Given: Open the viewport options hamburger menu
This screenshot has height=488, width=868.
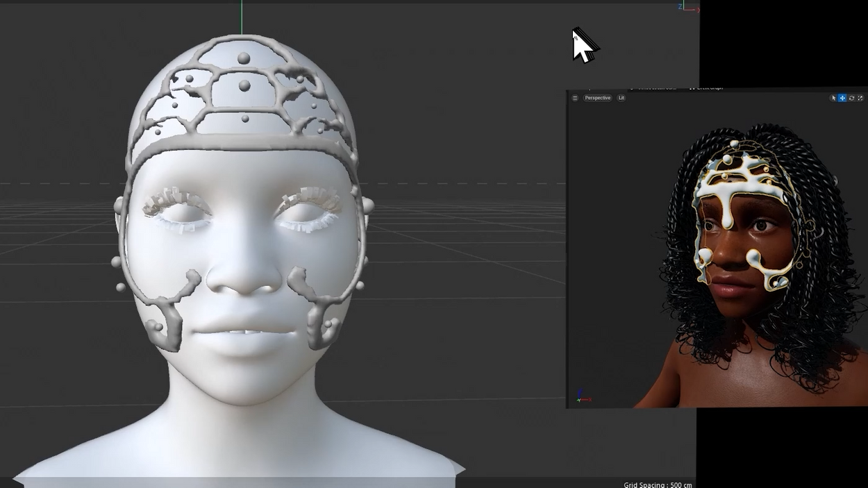Looking at the screenshot, I should coord(574,98).
